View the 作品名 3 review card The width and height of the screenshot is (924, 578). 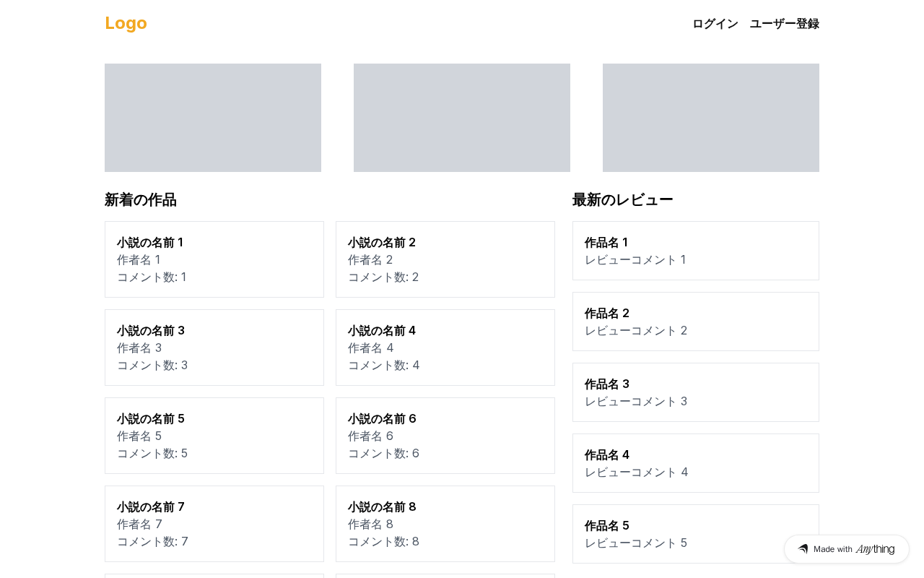tap(696, 392)
